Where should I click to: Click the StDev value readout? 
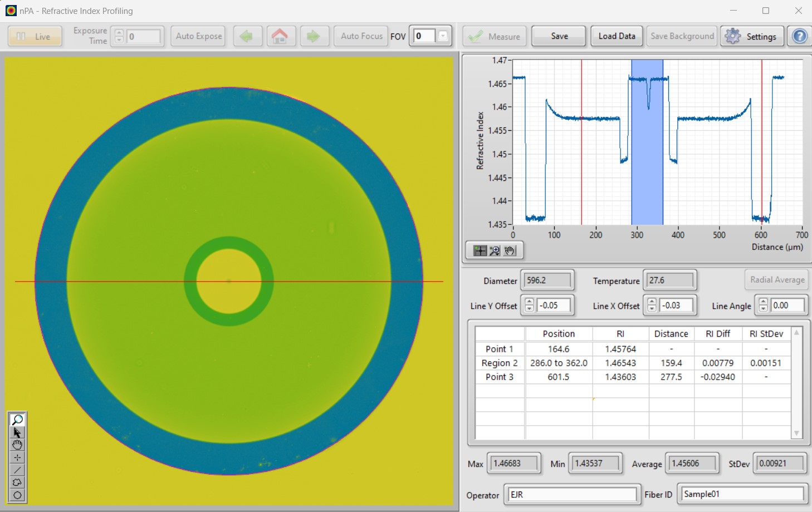click(780, 464)
